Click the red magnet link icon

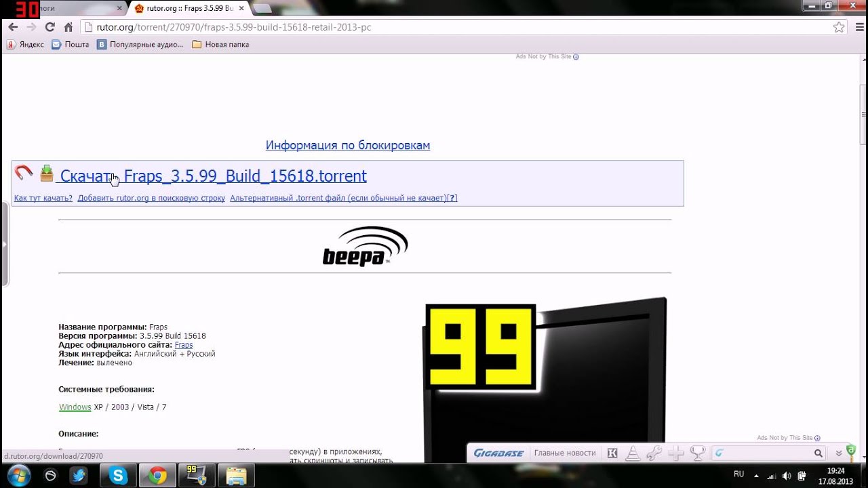[24, 173]
